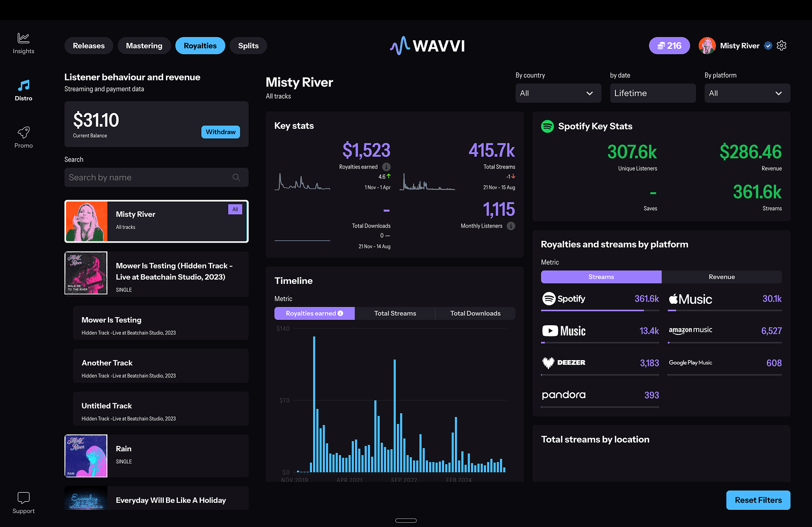Image resolution: width=812 pixels, height=527 pixels.
Task: Select Total Streams timeline metric
Action: coord(395,313)
